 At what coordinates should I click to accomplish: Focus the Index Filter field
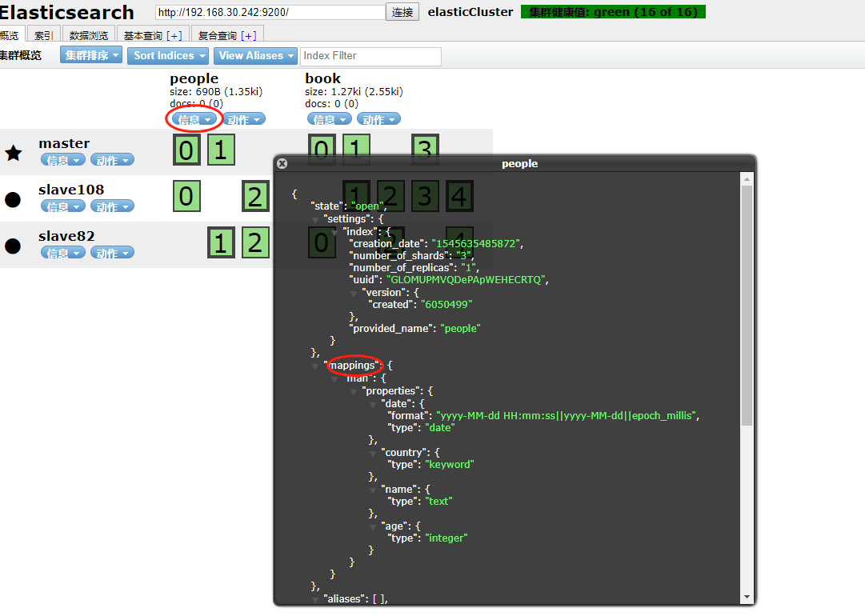tap(370, 56)
